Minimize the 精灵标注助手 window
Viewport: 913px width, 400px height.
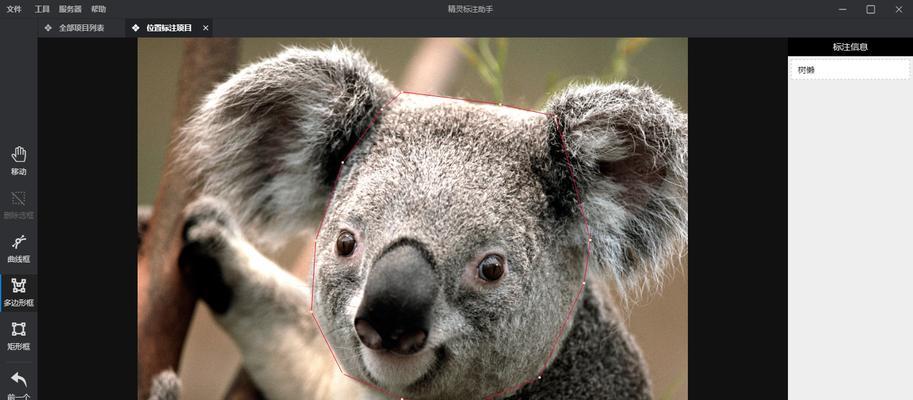(843, 9)
